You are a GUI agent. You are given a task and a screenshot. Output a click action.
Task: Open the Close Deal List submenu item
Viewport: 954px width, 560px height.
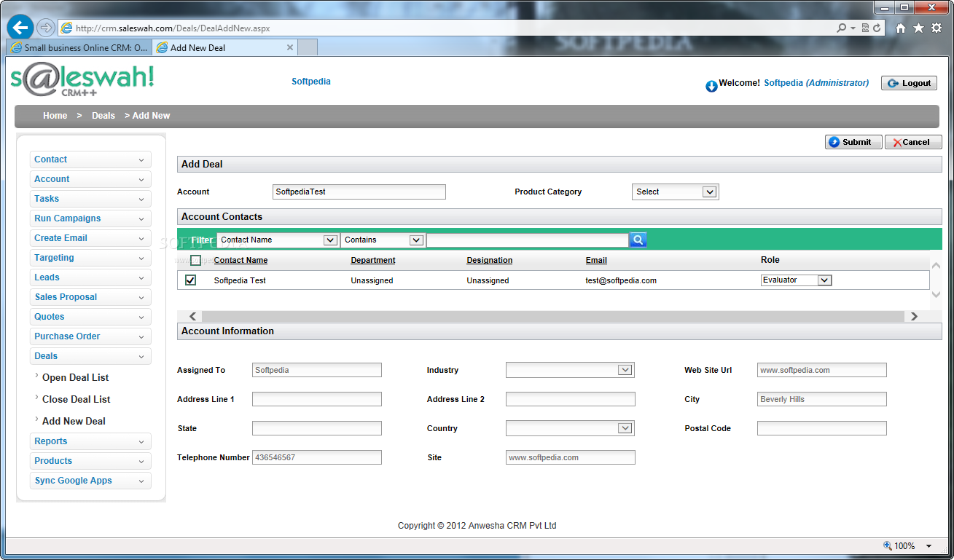76,399
